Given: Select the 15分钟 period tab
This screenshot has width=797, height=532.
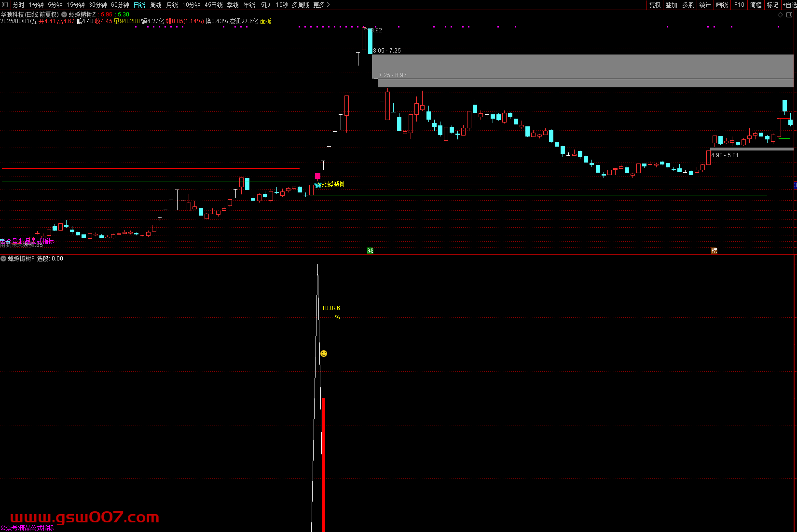Looking at the screenshot, I should 76,5.
